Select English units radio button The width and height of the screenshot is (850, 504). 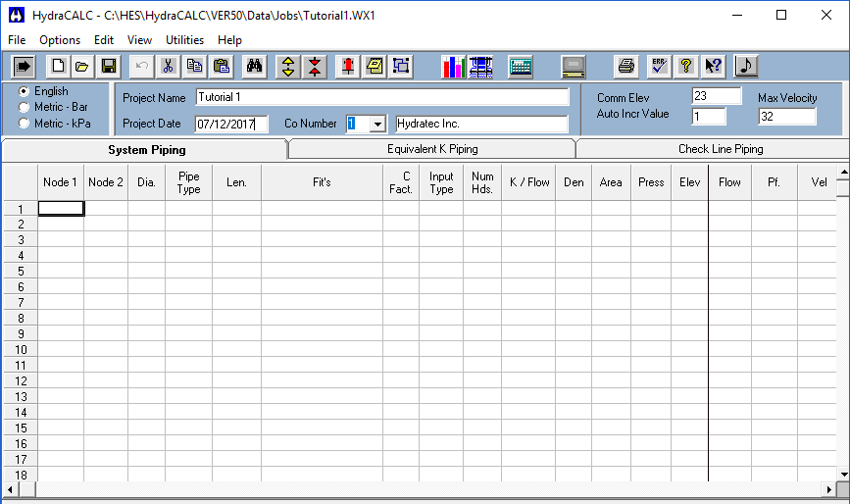pyautogui.click(x=24, y=91)
